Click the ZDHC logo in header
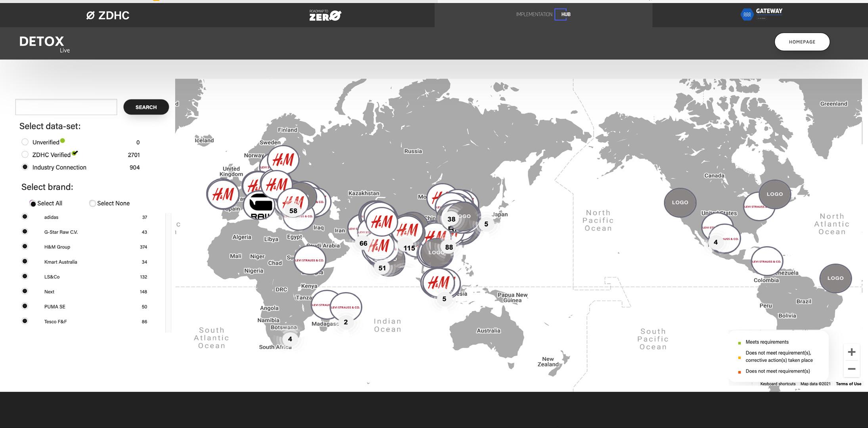Screen dimensions: 868x428 coord(108,15)
